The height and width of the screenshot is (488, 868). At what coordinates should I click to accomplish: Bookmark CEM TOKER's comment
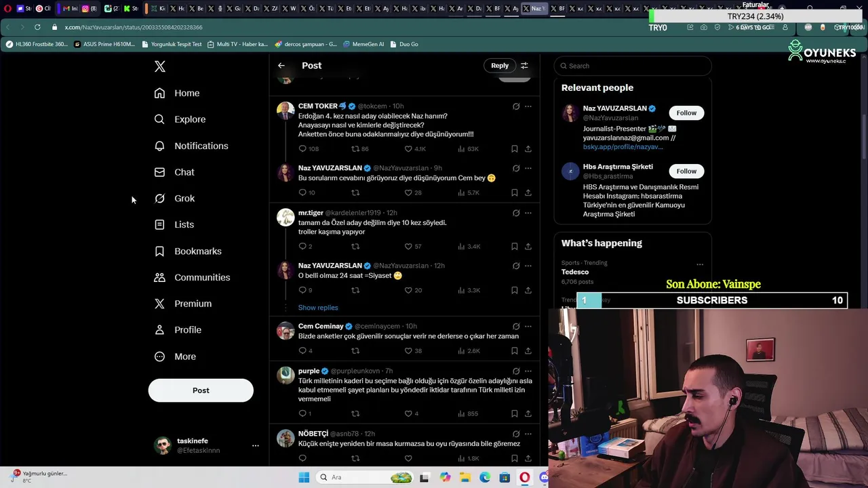(514, 148)
